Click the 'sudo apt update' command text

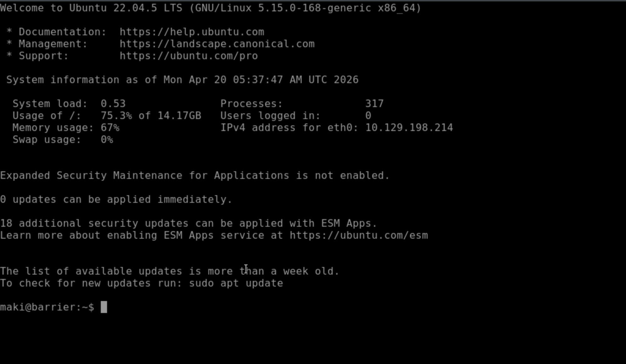click(x=236, y=283)
